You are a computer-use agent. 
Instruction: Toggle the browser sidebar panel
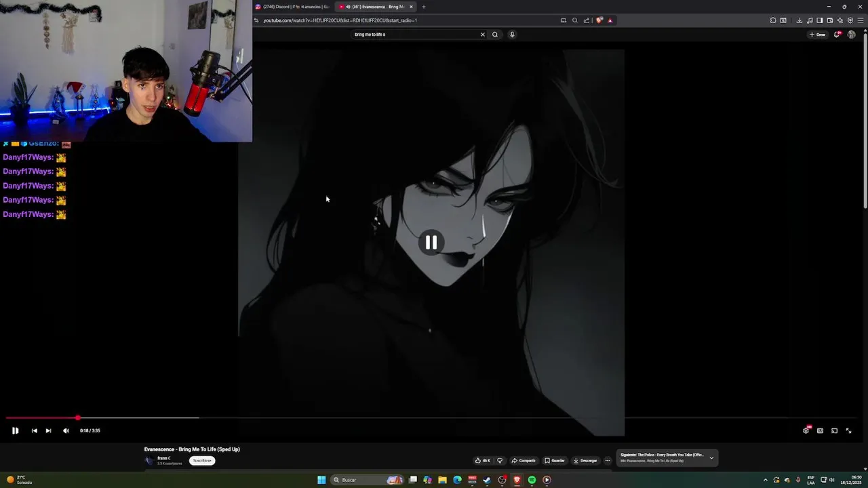[820, 20]
